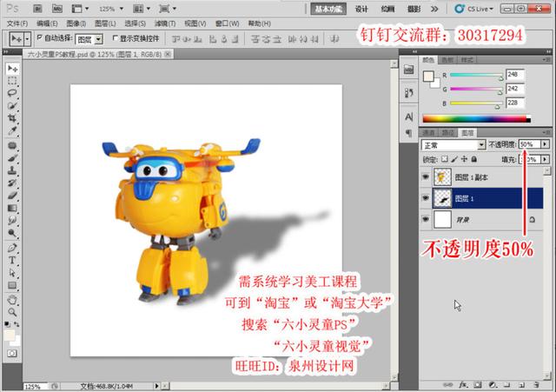Select the Rectangle shape tool

pyautogui.click(x=12, y=285)
